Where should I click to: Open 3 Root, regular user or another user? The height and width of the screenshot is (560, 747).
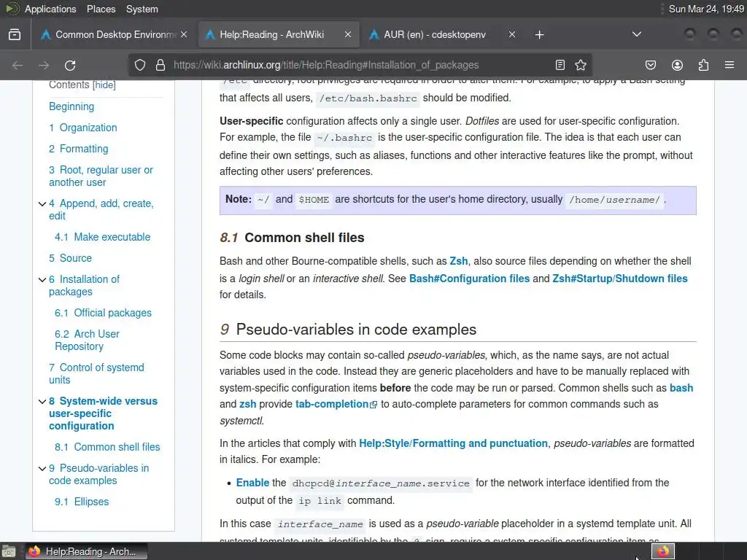(101, 176)
